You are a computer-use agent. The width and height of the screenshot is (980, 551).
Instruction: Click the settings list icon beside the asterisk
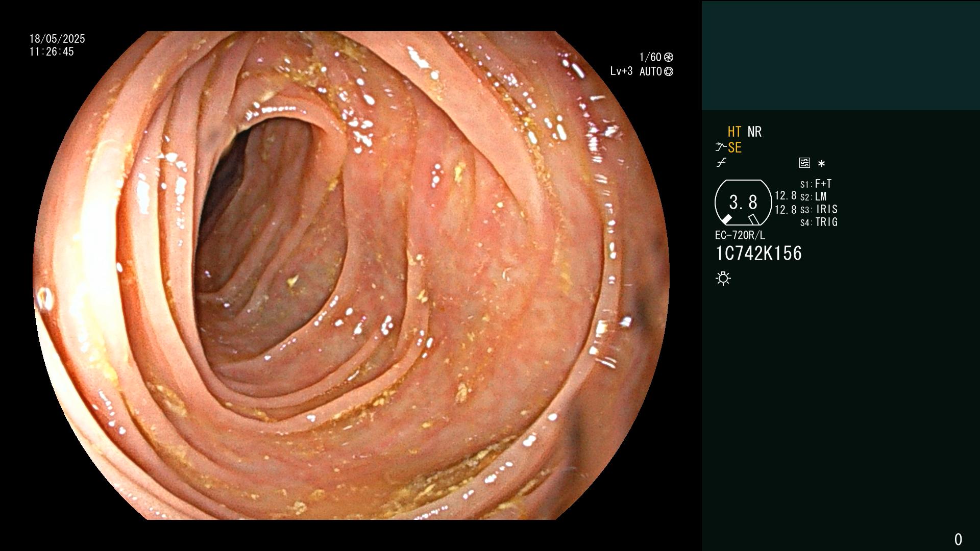pyautogui.click(x=804, y=163)
